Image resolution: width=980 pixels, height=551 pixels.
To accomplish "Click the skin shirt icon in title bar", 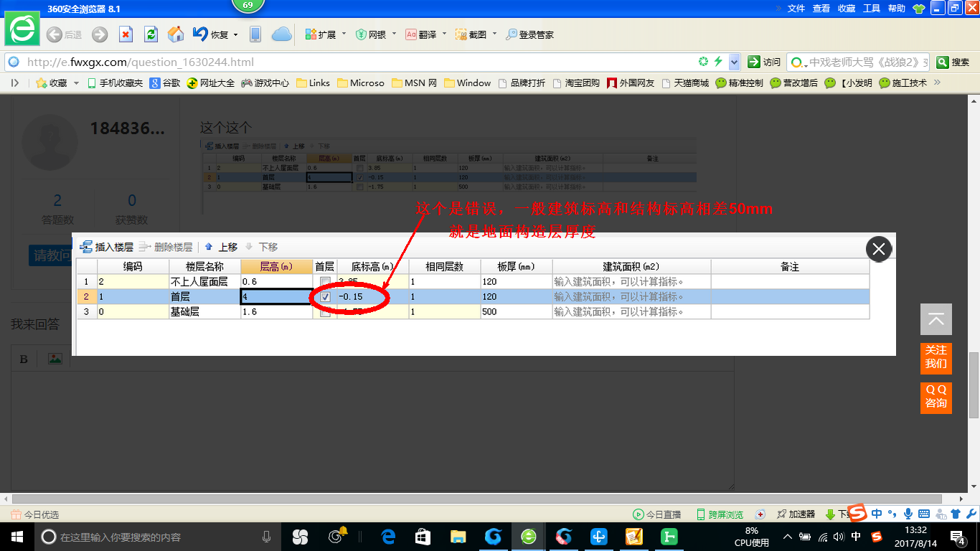I will tap(918, 9).
